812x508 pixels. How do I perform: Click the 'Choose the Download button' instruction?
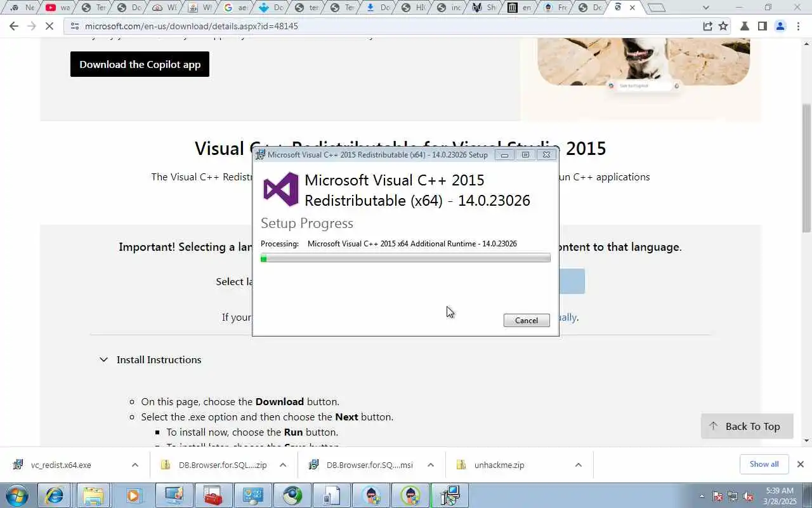[240, 401]
